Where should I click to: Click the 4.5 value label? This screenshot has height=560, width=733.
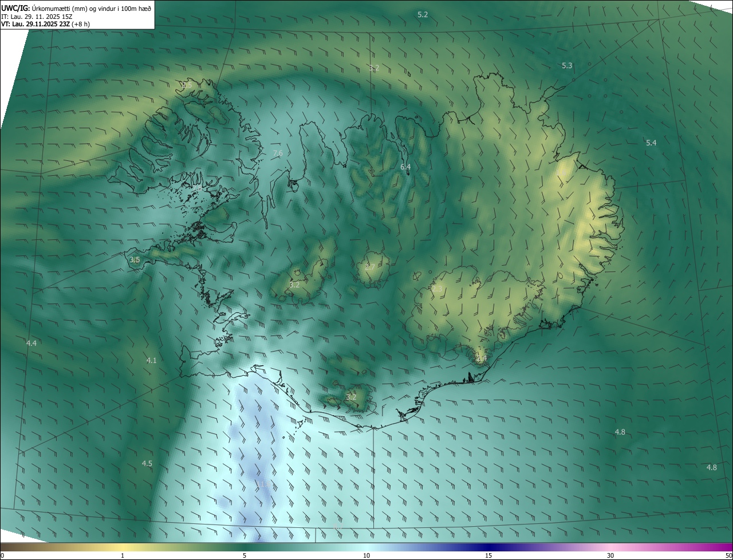pyautogui.click(x=147, y=463)
